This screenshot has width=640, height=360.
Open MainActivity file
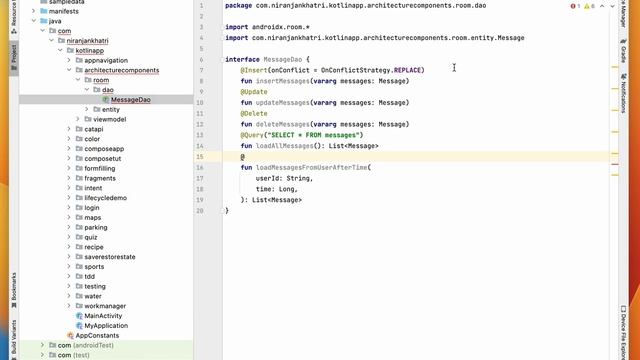[103, 316]
